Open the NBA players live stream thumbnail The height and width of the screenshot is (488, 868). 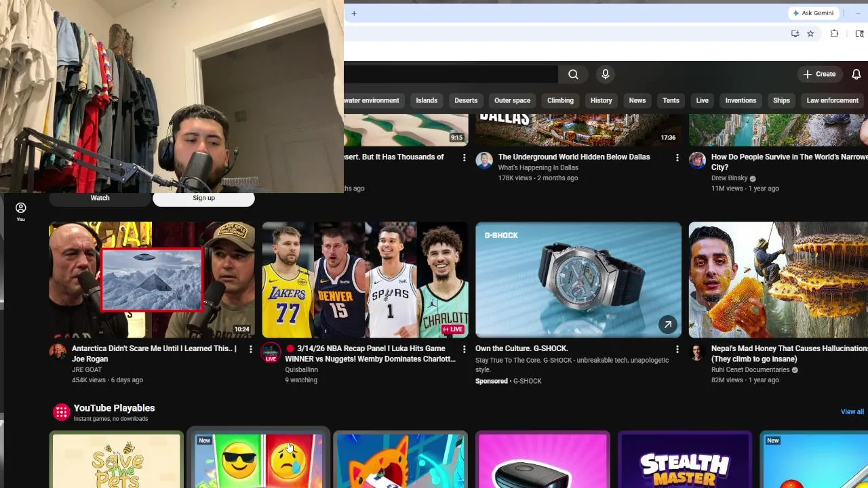click(x=365, y=280)
